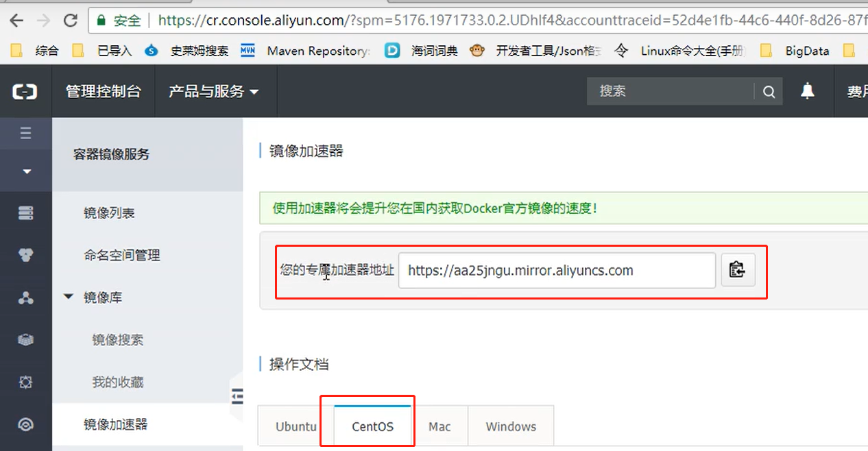Click the Maven Repository bookmark icon

[248, 50]
